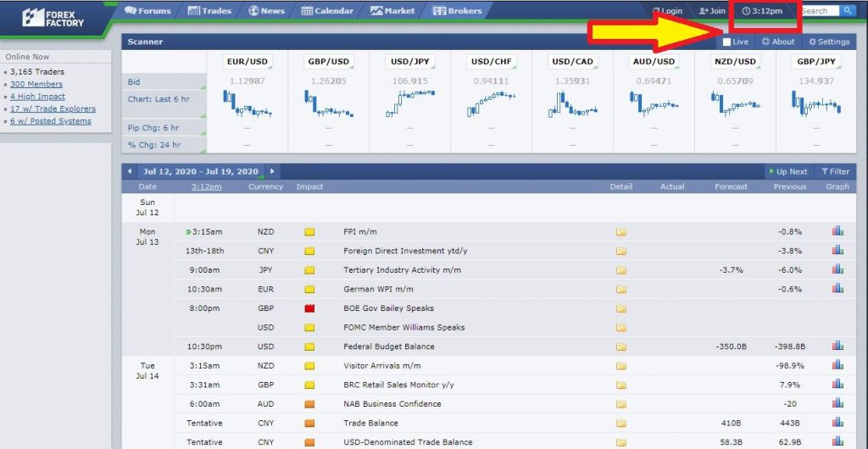Open the 6 w/ Posted Systems link
Image resolution: width=868 pixels, height=449 pixels.
pyautogui.click(x=50, y=121)
